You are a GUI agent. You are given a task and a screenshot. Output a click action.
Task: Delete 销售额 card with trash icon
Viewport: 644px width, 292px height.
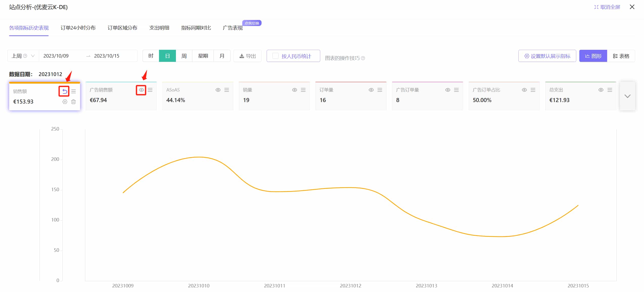click(x=74, y=102)
